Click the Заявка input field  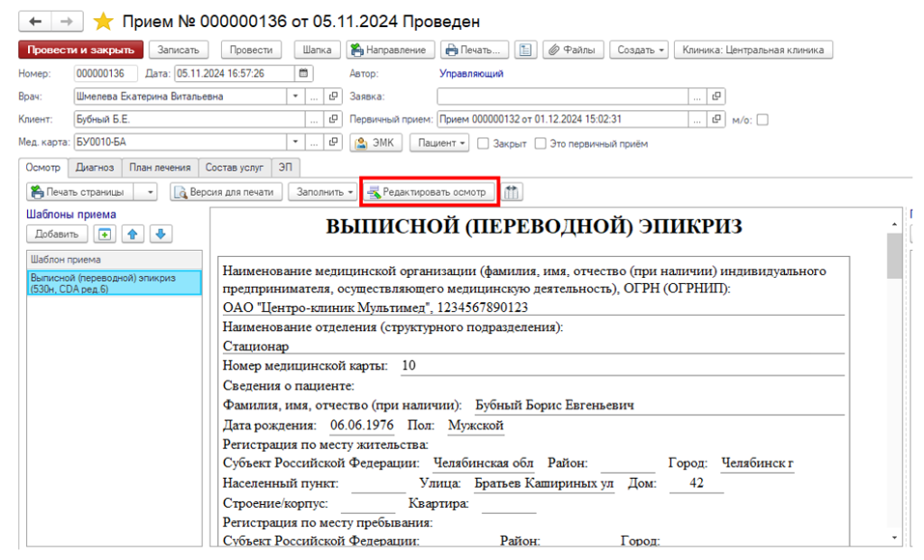(x=562, y=96)
